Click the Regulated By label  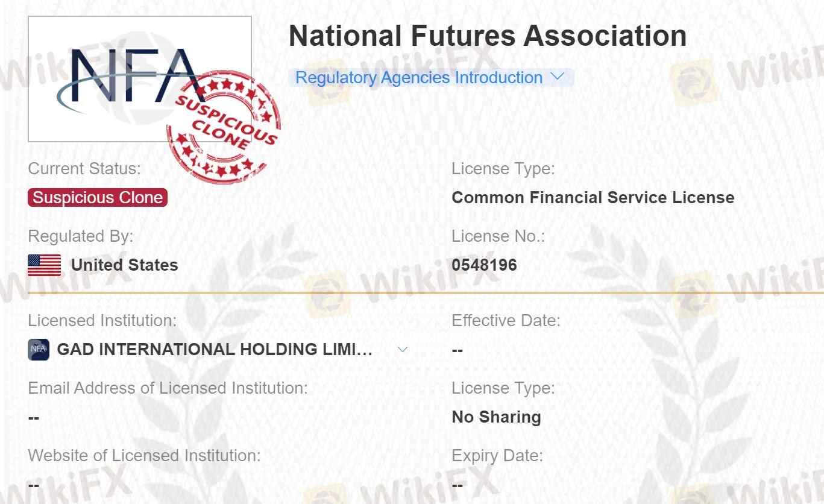click(81, 236)
